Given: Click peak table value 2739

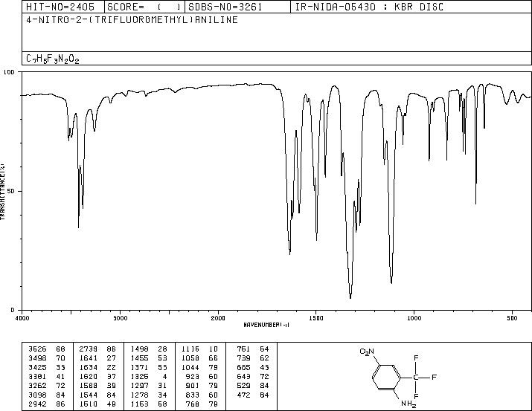Looking at the screenshot, I should [x=89, y=349].
